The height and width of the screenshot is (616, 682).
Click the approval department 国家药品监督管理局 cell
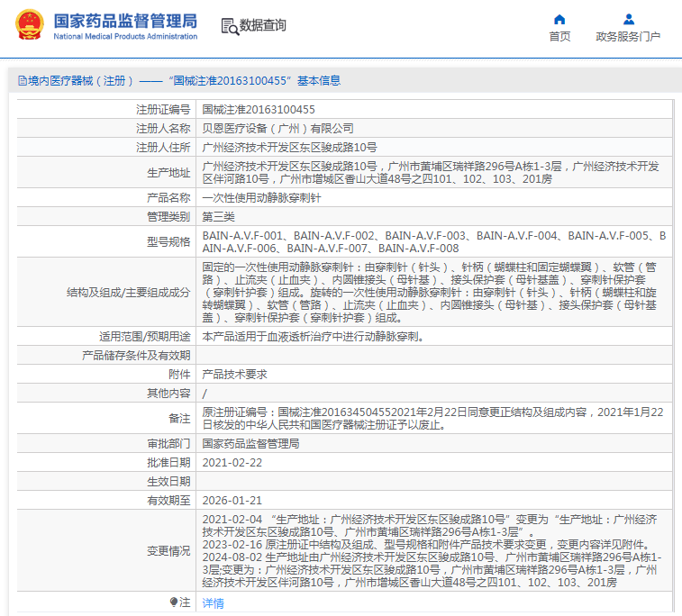(x=250, y=443)
